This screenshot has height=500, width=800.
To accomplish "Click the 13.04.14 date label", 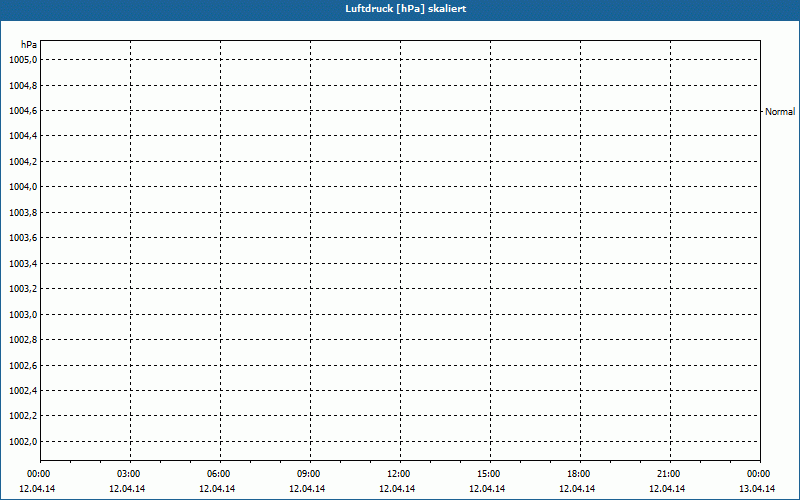I will click(758, 489).
